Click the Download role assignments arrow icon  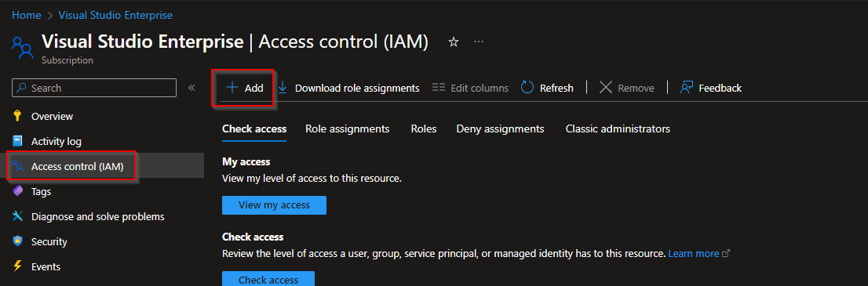283,88
